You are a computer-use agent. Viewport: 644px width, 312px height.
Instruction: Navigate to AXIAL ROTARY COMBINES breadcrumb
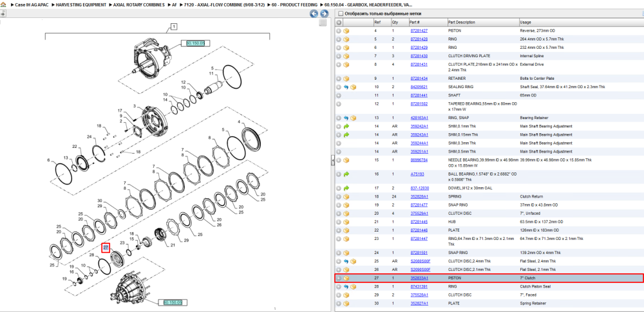click(x=139, y=4)
